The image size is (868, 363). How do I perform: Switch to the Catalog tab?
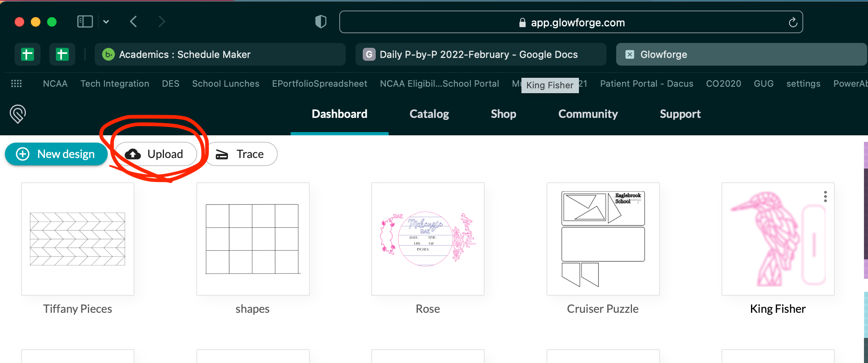[429, 114]
